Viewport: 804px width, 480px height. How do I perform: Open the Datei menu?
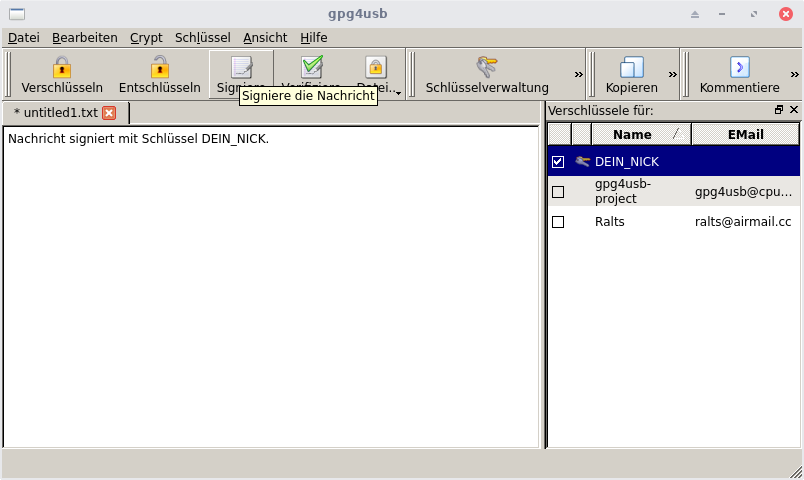click(24, 38)
